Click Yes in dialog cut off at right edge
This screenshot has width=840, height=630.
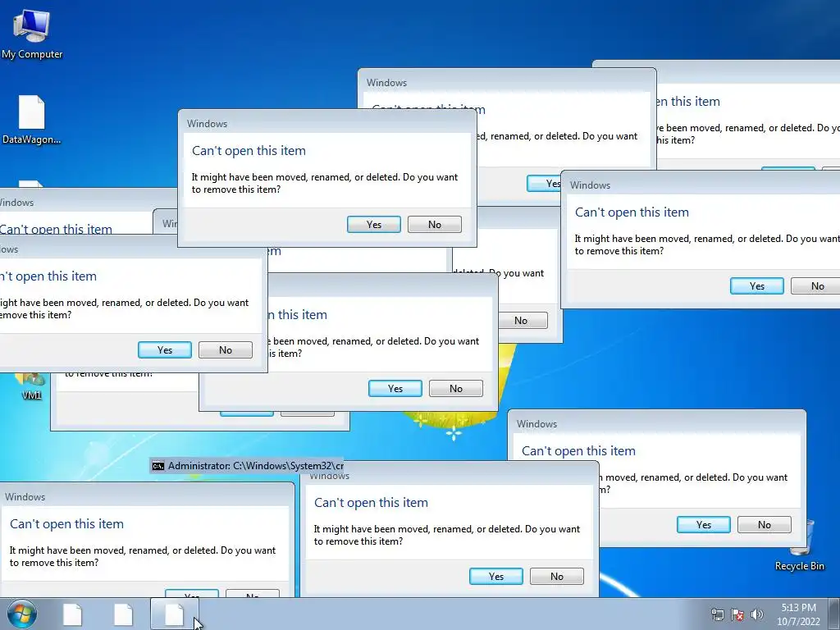(x=757, y=285)
